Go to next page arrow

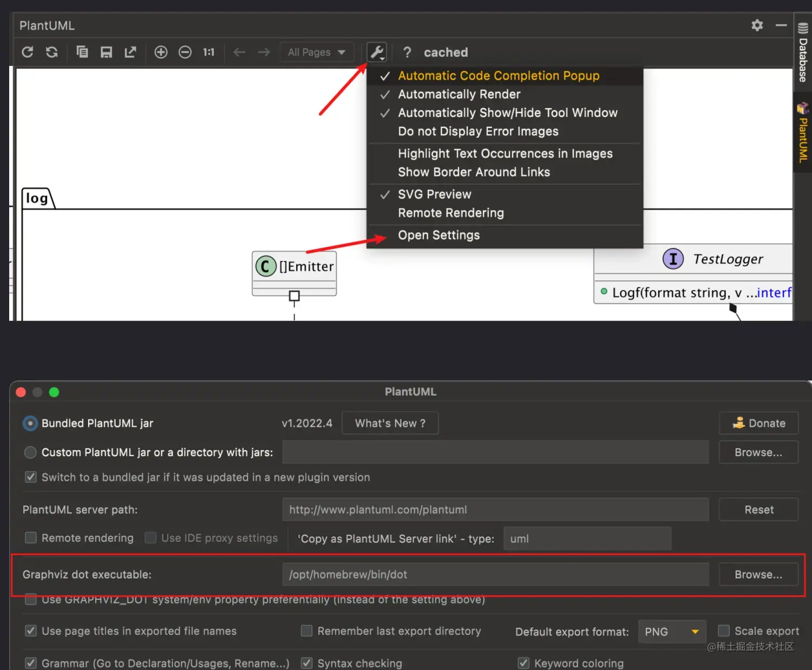click(x=264, y=52)
